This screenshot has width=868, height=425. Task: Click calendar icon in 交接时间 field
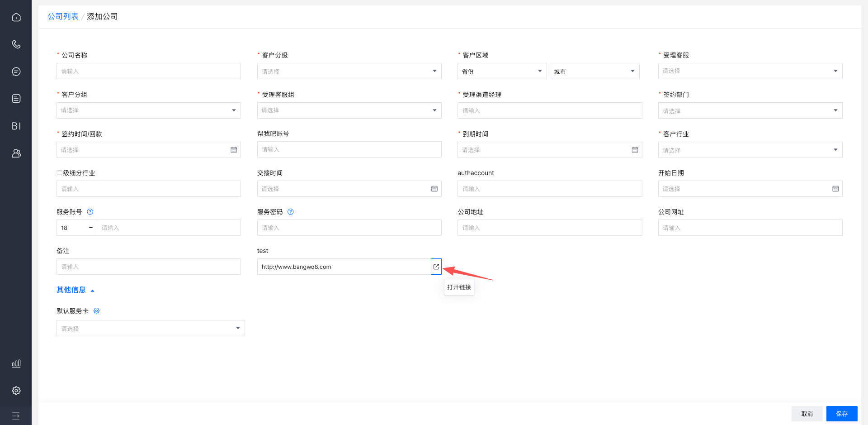coord(434,189)
